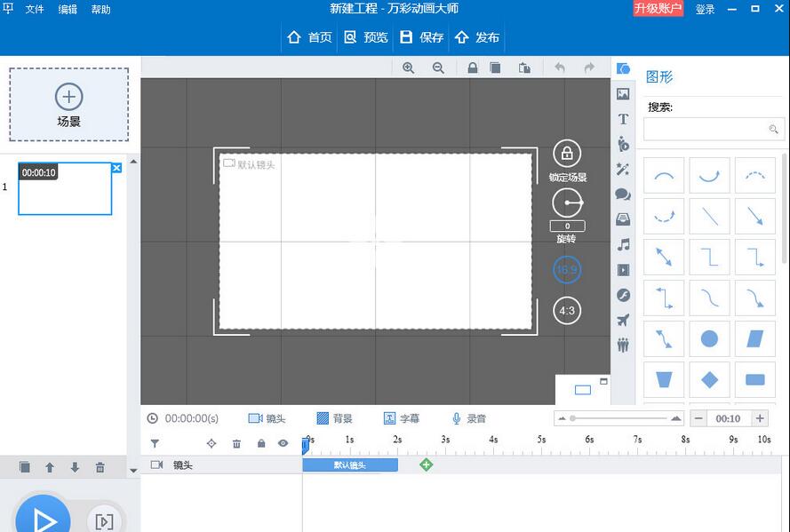This screenshot has height=532, width=790.
Task: Increase duration with the plus stepper
Action: 760,418
